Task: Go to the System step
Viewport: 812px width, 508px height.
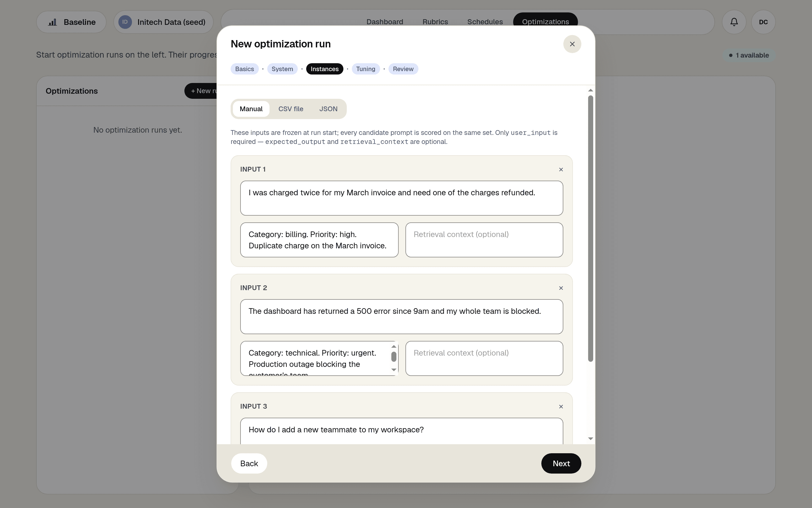Action: [282, 69]
